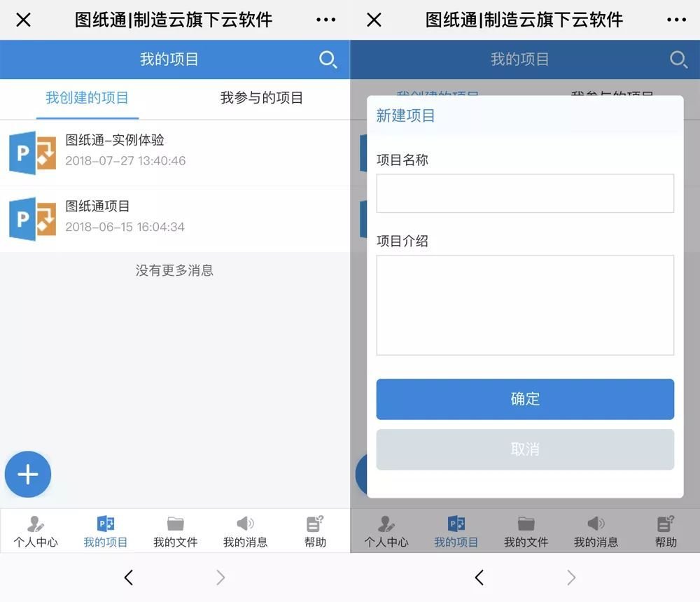Screen dimensions: 700x602
Task: Open the WeChat more options menu (...)
Action: click(325, 19)
